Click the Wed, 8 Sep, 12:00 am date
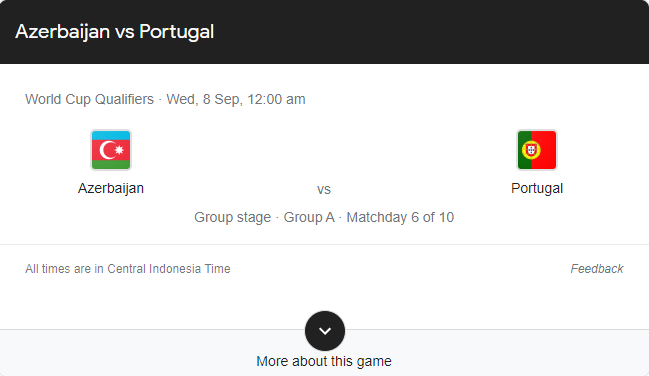The width and height of the screenshot is (649, 376). tap(236, 99)
